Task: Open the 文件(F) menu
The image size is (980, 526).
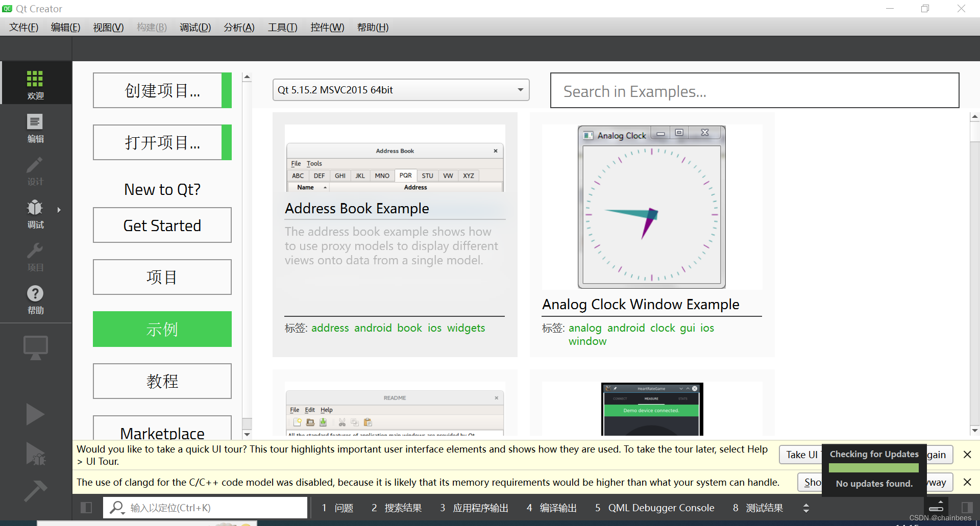Action: [x=23, y=27]
